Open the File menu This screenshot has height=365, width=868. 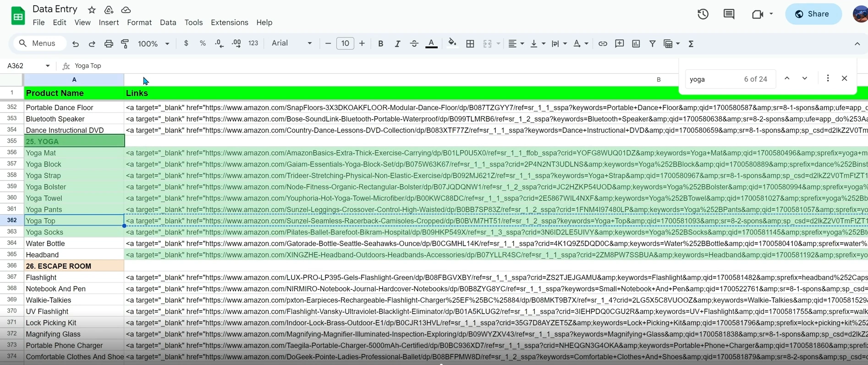click(38, 22)
